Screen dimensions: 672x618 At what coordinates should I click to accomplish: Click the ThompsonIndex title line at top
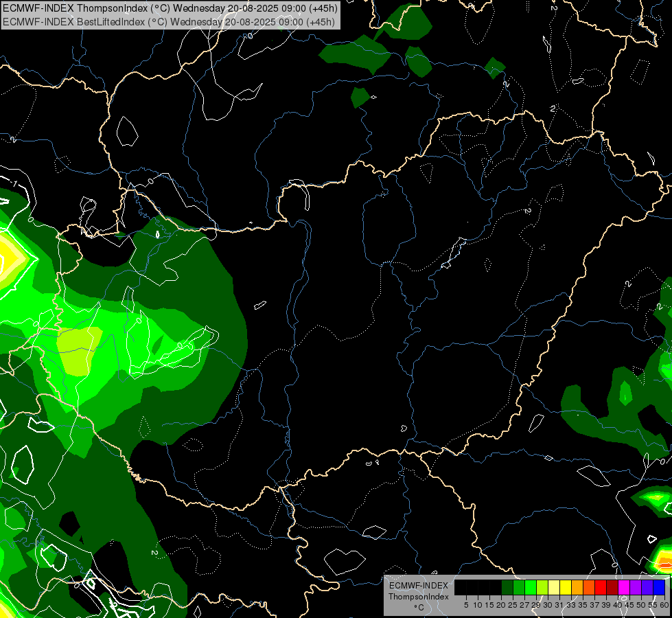coord(170,8)
